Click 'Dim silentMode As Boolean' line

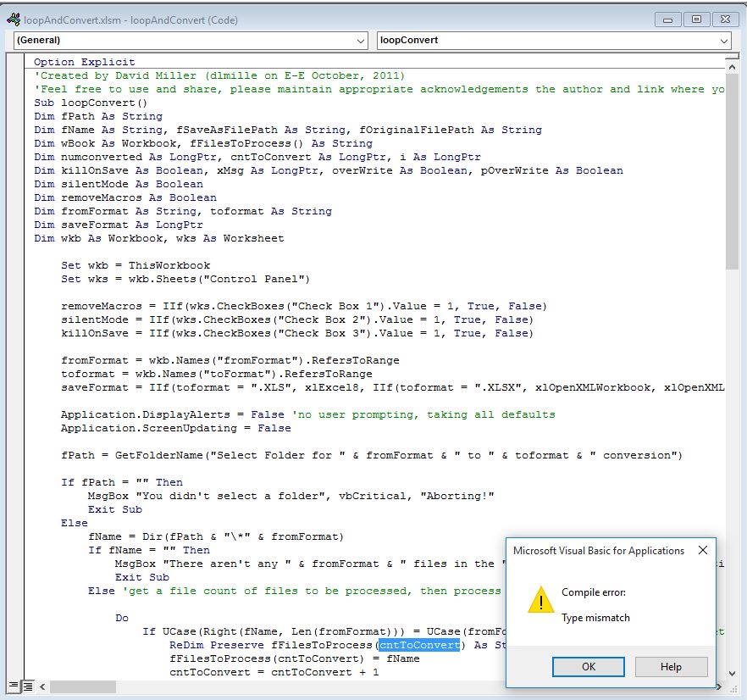[119, 184]
